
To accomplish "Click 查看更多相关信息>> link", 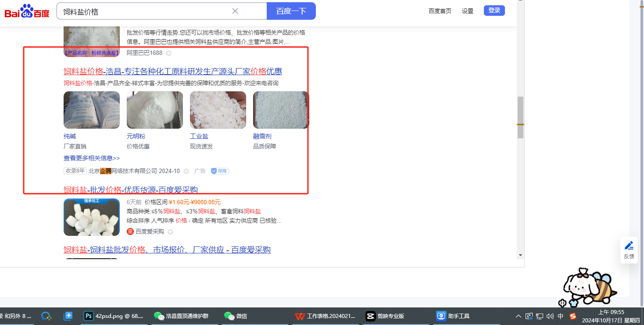I will [92, 158].
